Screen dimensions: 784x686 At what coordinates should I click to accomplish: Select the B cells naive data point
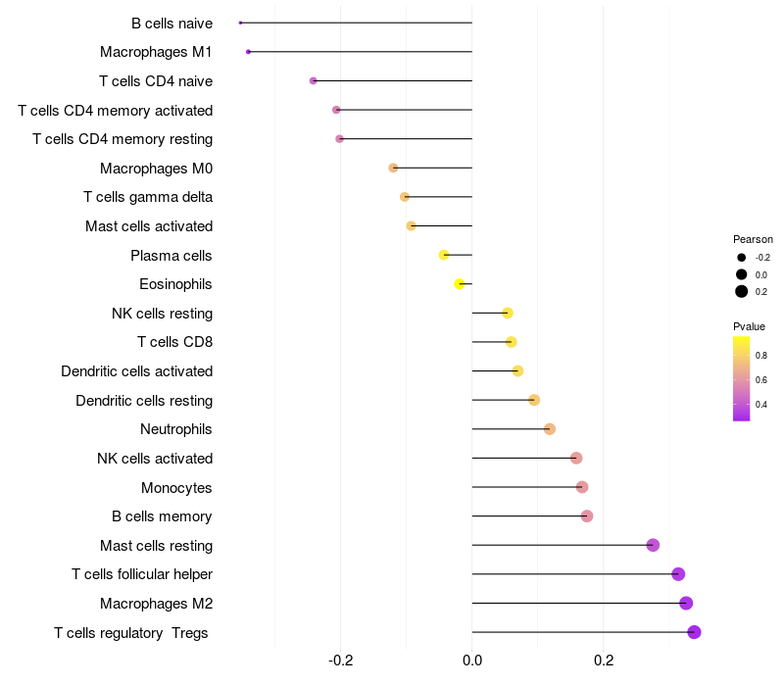240,23
